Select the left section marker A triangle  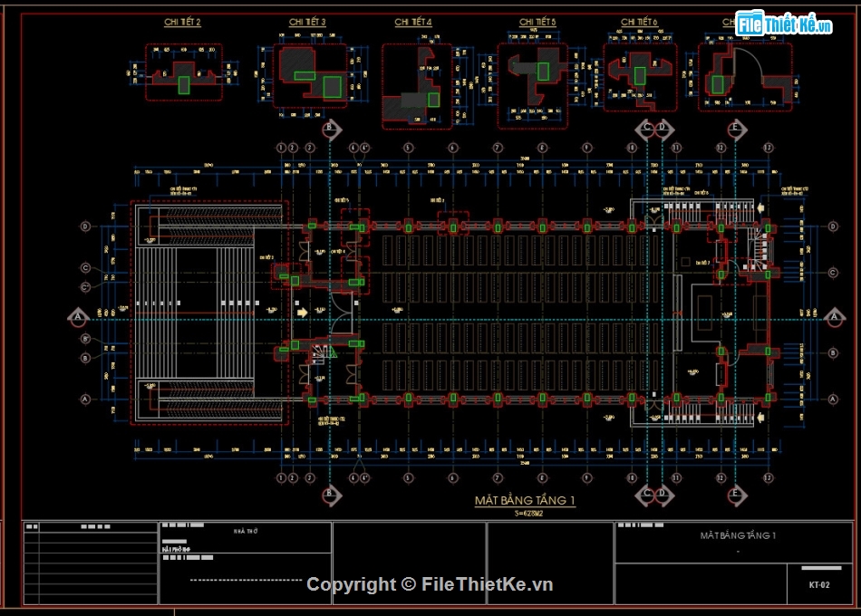[78, 317]
